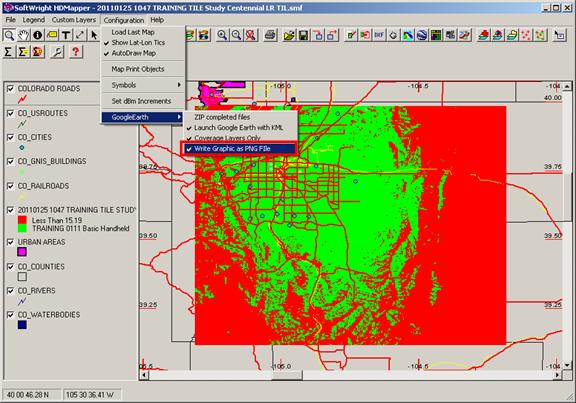Viewport: 576px width, 403px height.
Task: Open the Legend menu
Action: [34, 20]
